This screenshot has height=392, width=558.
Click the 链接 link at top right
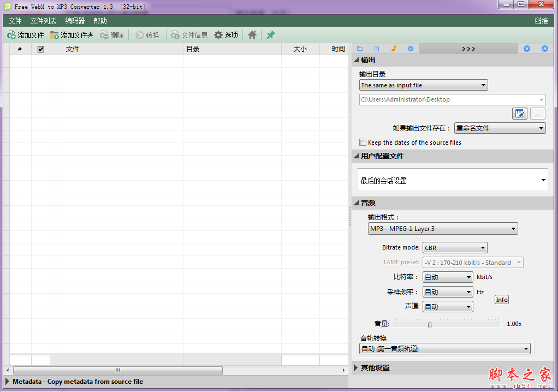[x=541, y=21]
